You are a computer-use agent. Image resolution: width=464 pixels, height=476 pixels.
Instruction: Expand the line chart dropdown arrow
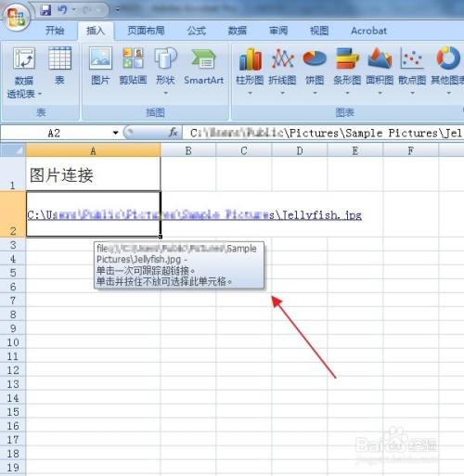(x=282, y=93)
